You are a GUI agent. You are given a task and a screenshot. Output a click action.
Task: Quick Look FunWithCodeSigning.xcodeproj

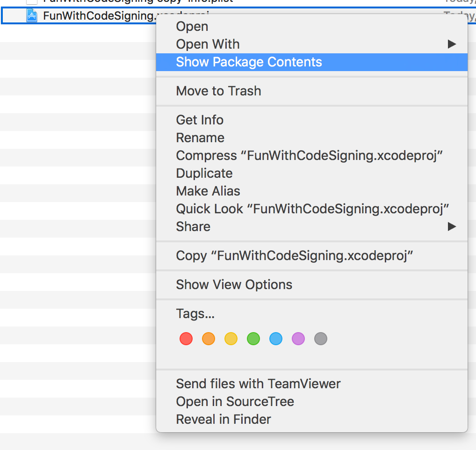[312, 209]
